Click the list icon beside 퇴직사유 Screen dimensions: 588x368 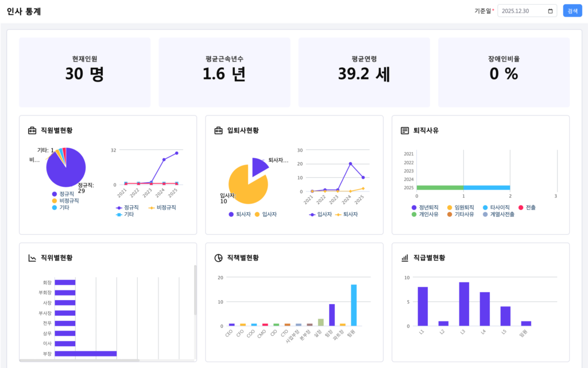pyautogui.click(x=405, y=131)
